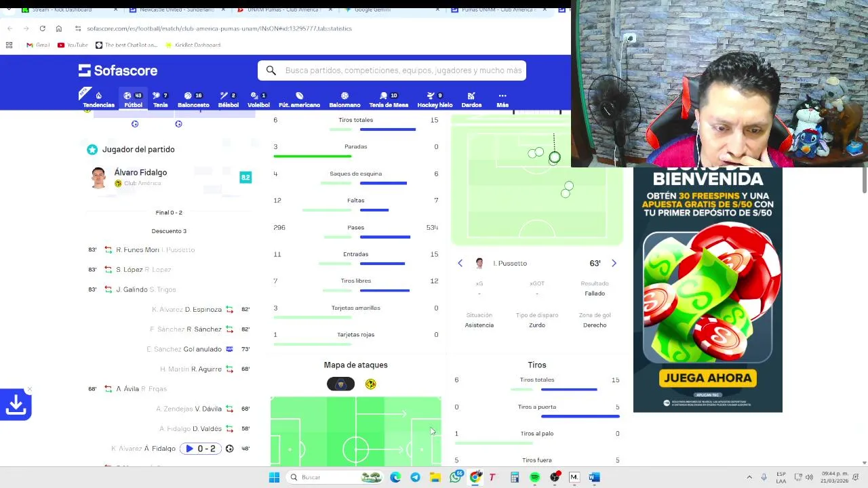Select Pumas team in Mapa de ataques

point(340,384)
